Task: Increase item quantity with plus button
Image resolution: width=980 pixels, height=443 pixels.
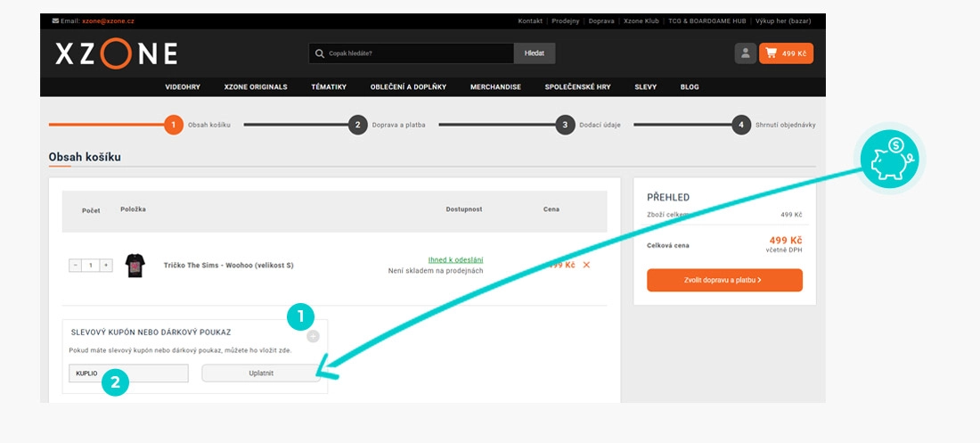Action: (x=106, y=265)
